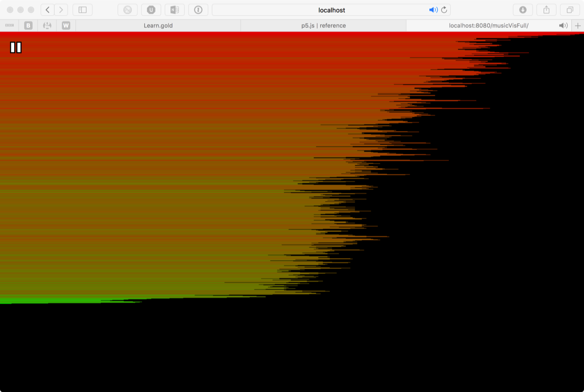Viewport: 584px width, 392px height.
Task: Open the OneNote clipper extension
Action: (174, 10)
